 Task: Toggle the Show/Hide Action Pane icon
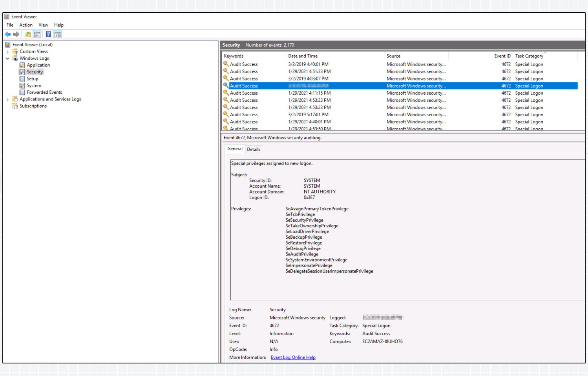coord(58,34)
